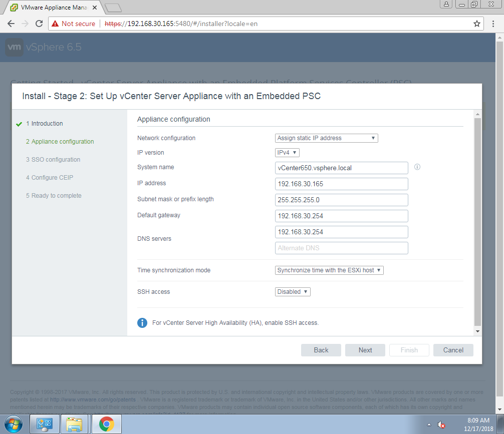Viewport: 504px width, 434px height.
Task: Click the Next button
Action: (365, 350)
